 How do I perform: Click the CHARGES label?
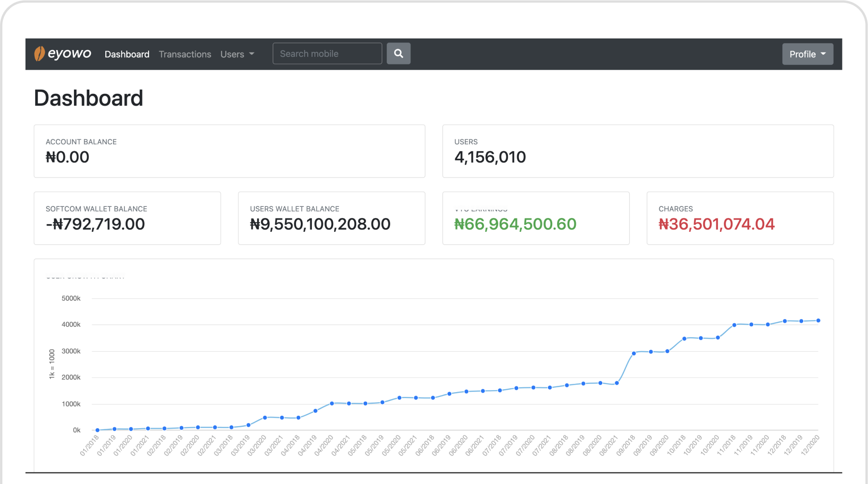coord(676,209)
